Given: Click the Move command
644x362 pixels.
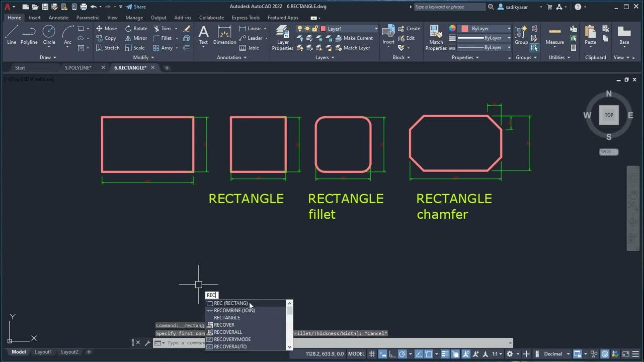Looking at the screenshot, I should pyautogui.click(x=107, y=29).
